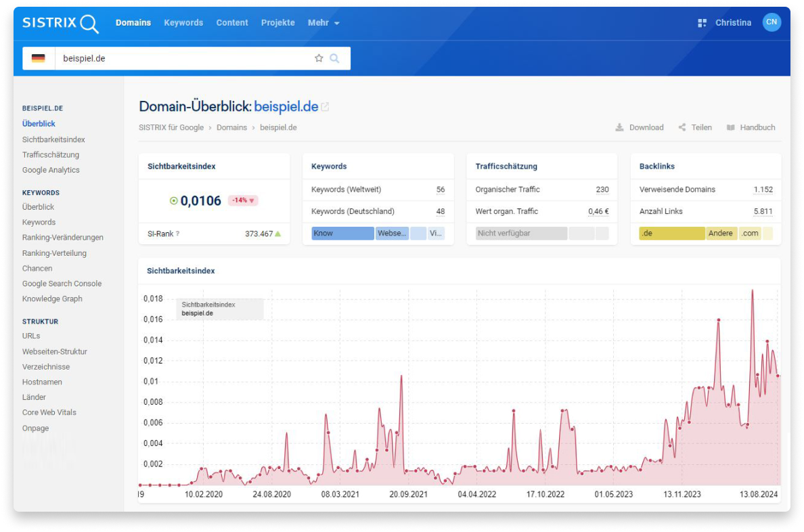Open Google Analytics in the sidebar
804x532 pixels.
coord(51,171)
